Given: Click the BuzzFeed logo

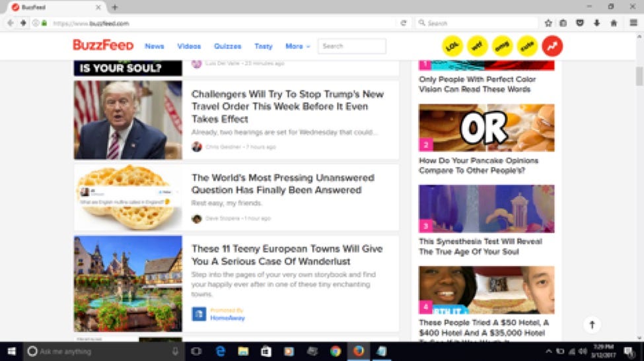Looking at the screenshot, I should coord(103,45).
